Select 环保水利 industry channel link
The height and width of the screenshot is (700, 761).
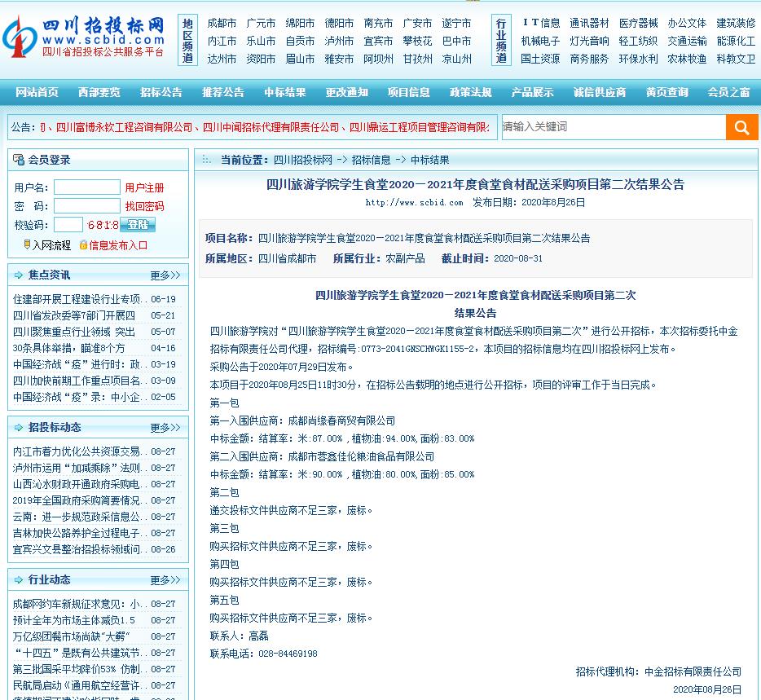pyautogui.click(x=638, y=59)
